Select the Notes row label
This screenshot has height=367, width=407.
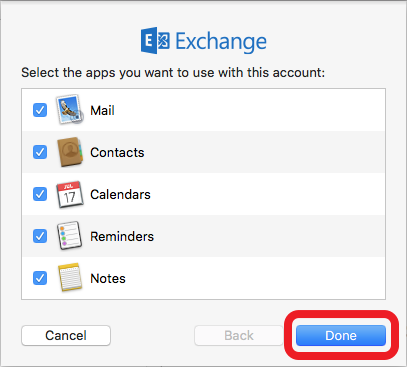pyautogui.click(x=108, y=278)
